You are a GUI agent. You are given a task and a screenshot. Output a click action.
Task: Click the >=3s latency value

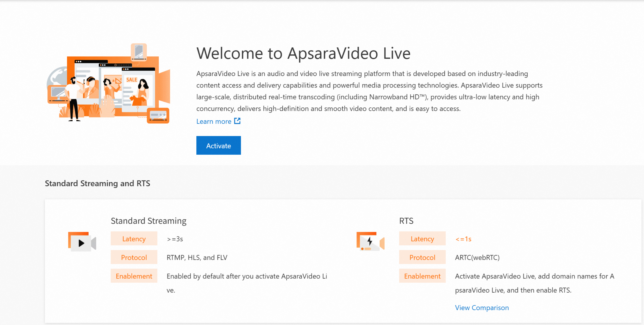pyautogui.click(x=175, y=239)
